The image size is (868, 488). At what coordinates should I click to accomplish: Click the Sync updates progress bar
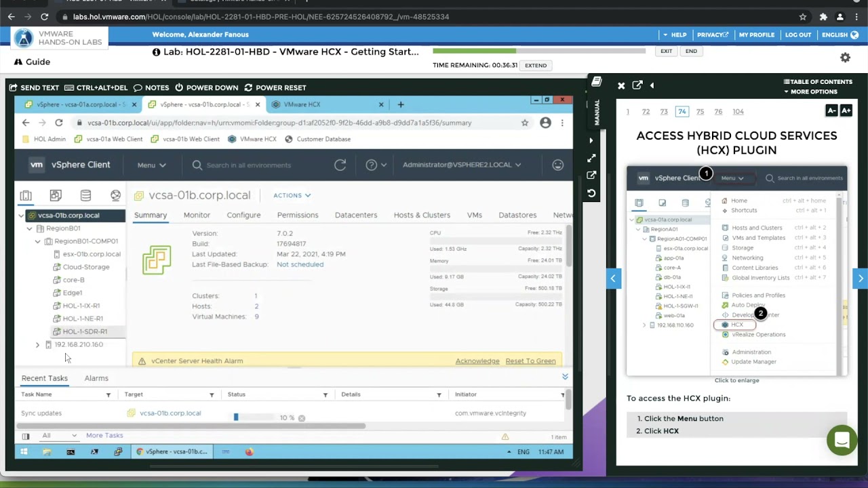tap(256, 418)
